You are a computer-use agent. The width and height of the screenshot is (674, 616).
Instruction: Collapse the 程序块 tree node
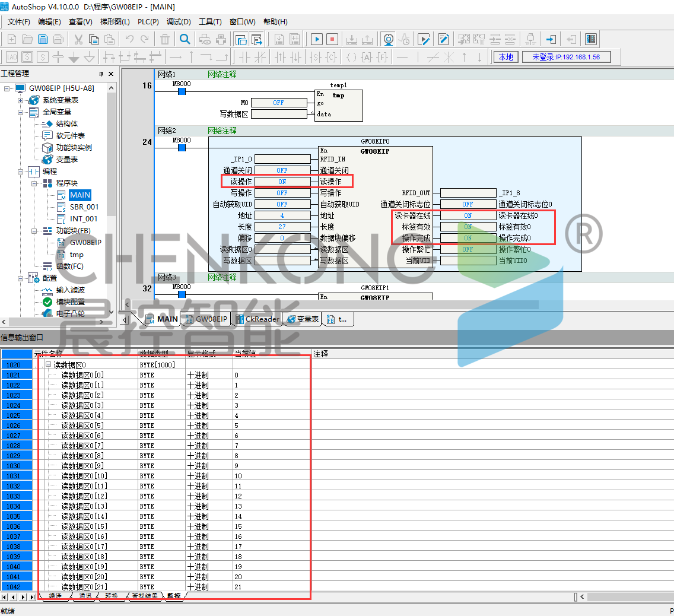pyautogui.click(x=34, y=183)
